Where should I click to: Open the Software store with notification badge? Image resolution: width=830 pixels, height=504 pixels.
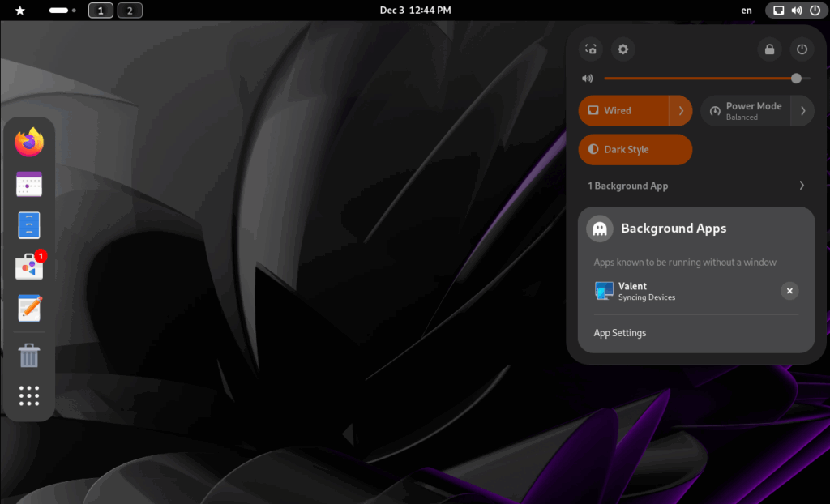tap(29, 267)
